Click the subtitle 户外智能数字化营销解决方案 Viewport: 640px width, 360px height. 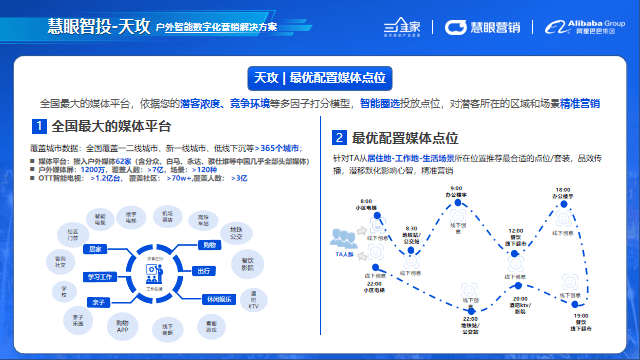(x=216, y=27)
